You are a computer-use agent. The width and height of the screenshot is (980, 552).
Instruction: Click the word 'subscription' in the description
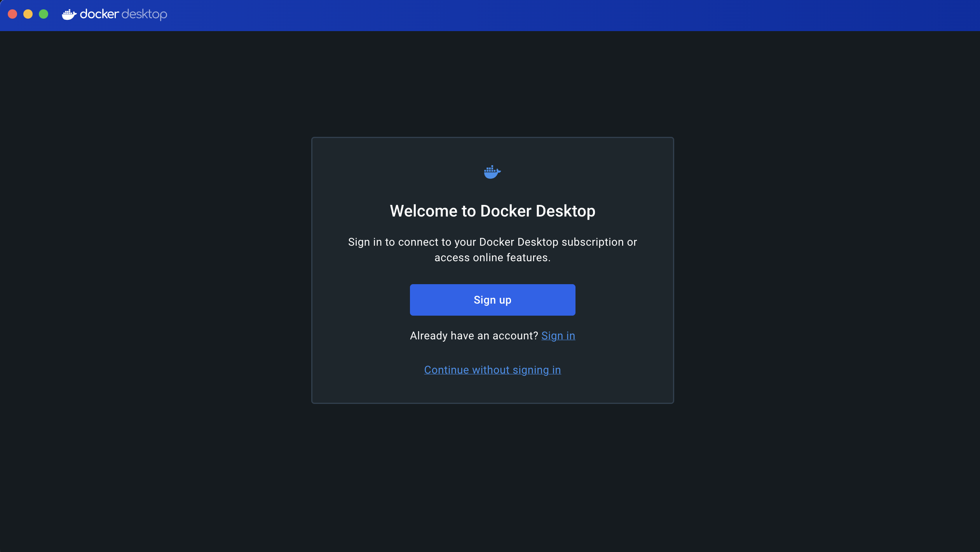tap(593, 242)
